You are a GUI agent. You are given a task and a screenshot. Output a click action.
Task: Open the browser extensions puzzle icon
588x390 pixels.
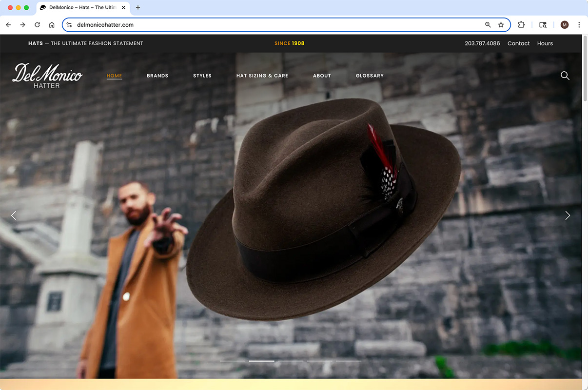[x=521, y=24]
